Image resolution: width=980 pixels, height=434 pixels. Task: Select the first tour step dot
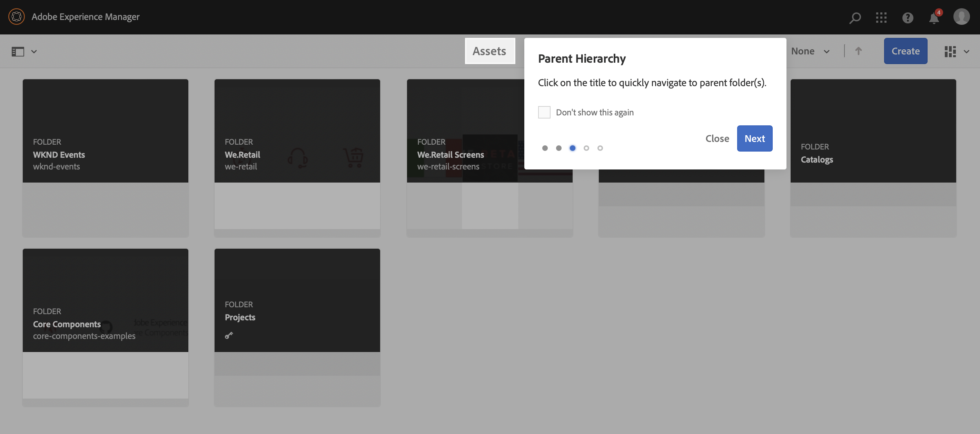[545, 148]
